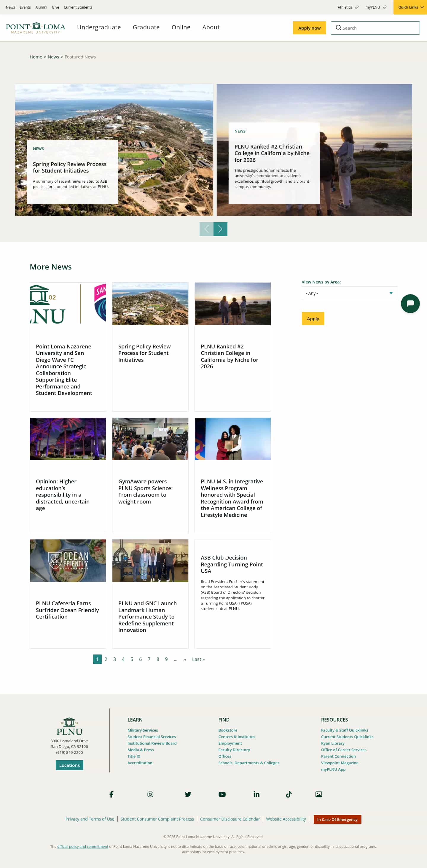Screen dimensions: 427x868
Task: Open Military Services footer link
Action: 143,730
